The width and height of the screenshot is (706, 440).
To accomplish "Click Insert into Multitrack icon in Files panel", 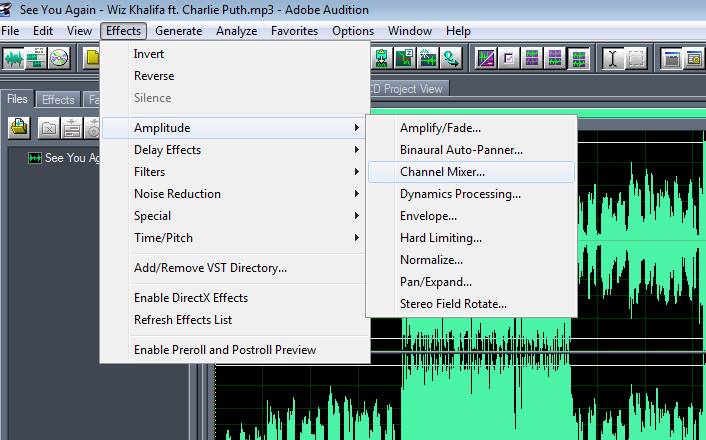I will pos(72,128).
